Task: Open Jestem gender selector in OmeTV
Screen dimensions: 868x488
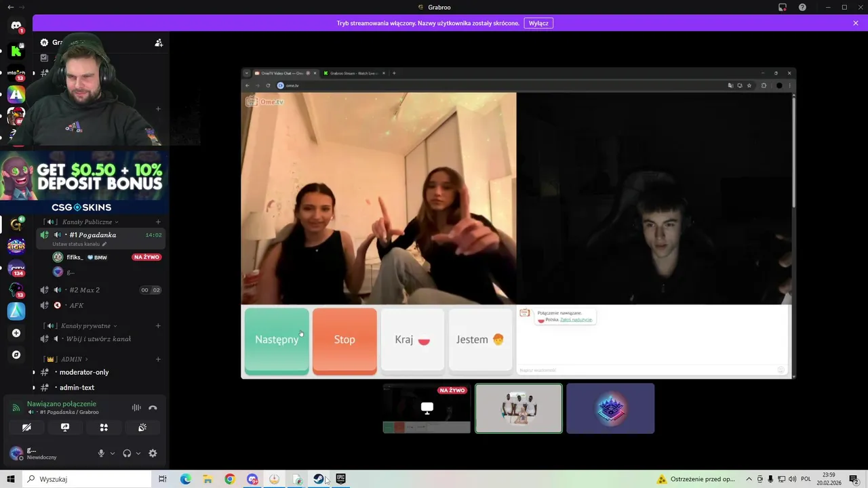Action: (480, 340)
